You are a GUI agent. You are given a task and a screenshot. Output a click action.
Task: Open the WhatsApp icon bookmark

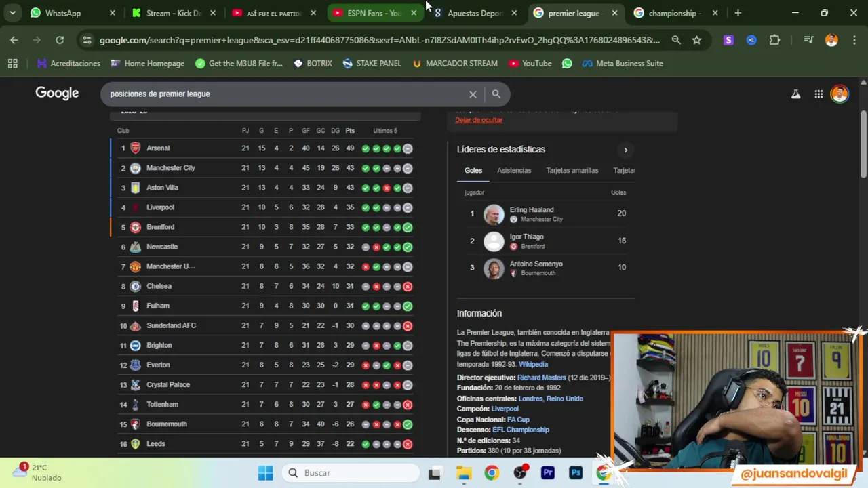[x=567, y=63]
